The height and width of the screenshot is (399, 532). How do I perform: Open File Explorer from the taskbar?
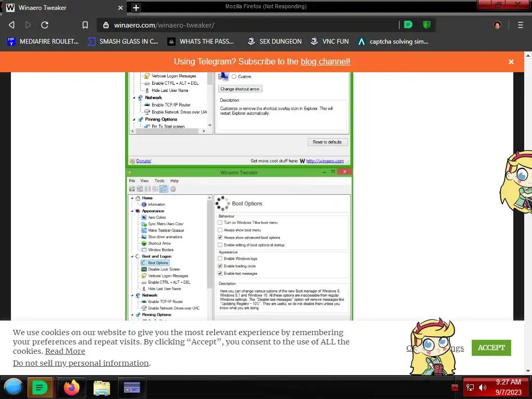click(x=102, y=388)
